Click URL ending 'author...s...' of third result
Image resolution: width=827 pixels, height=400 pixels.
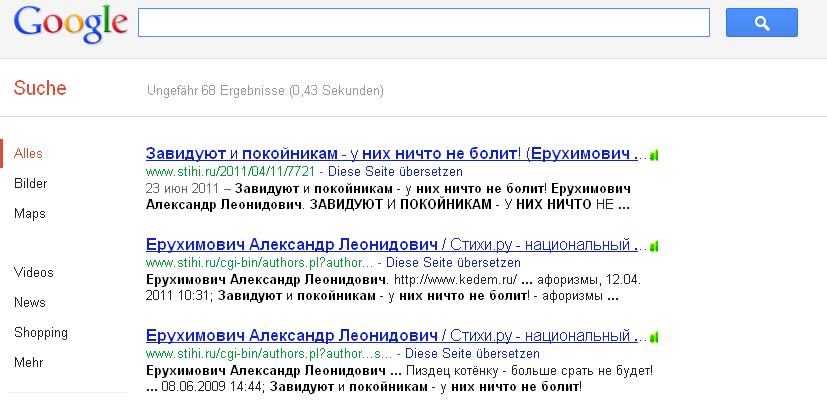(x=269, y=353)
